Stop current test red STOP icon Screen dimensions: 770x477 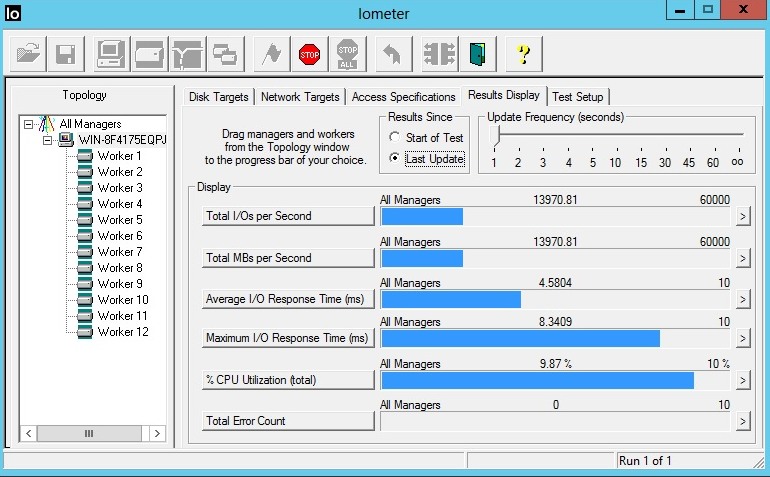pyautogui.click(x=309, y=54)
